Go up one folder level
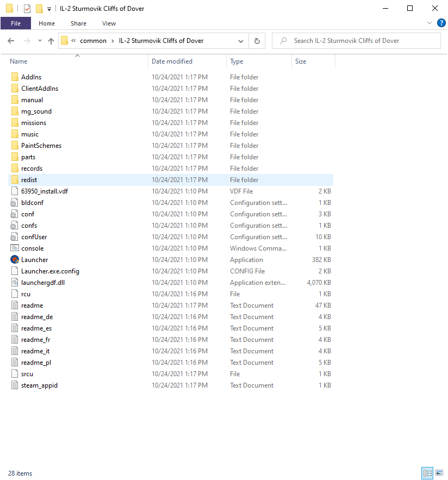448x480 pixels. 51,41
